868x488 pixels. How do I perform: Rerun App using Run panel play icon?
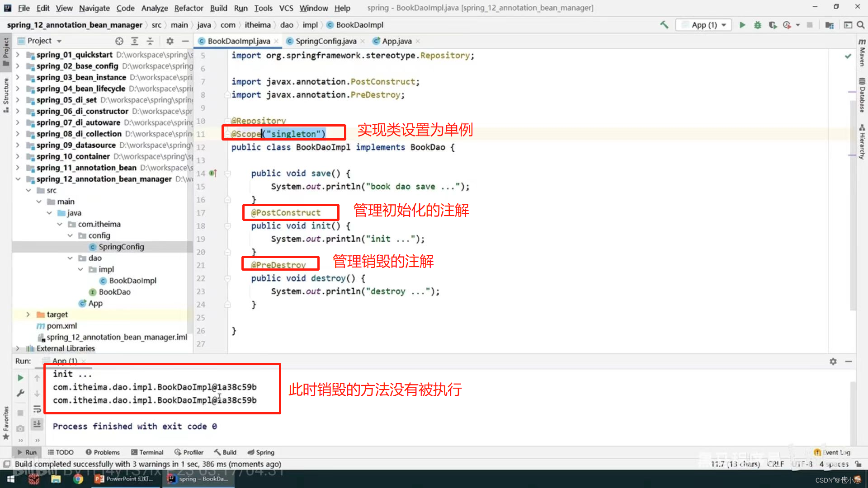click(x=20, y=378)
